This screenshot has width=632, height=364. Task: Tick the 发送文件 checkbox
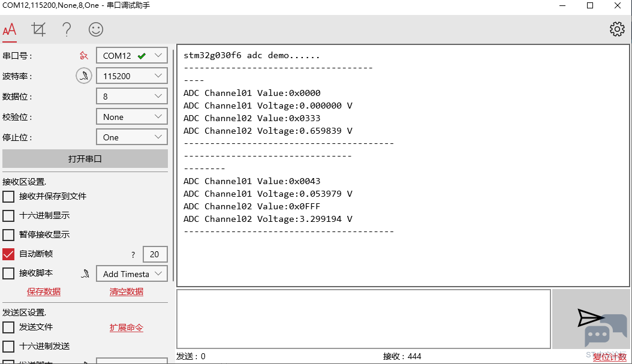coord(8,327)
